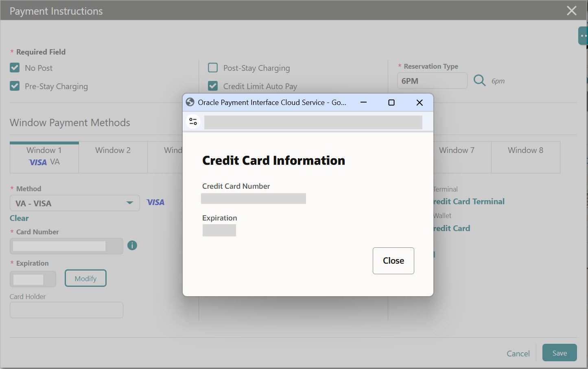Screen dimensions: 588x369
Task: Open the Reservation Type search lookup
Action: tap(479, 81)
